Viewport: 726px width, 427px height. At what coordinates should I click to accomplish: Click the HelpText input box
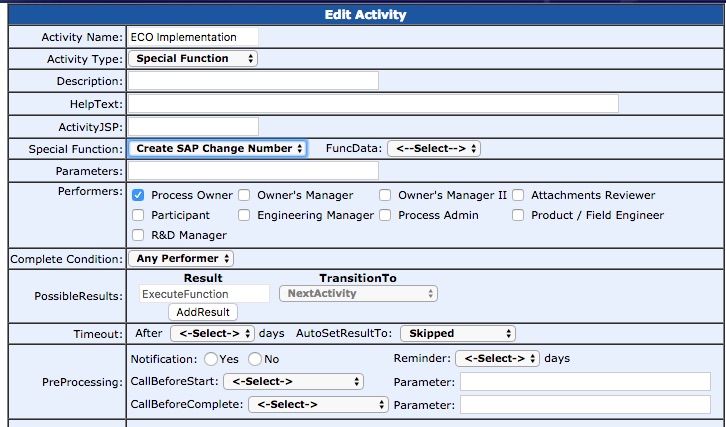[x=373, y=103]
